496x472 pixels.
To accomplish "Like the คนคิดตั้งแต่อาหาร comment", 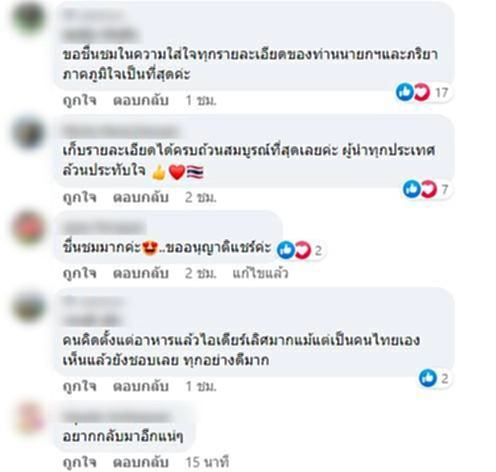I will click(x=80, y=386).
